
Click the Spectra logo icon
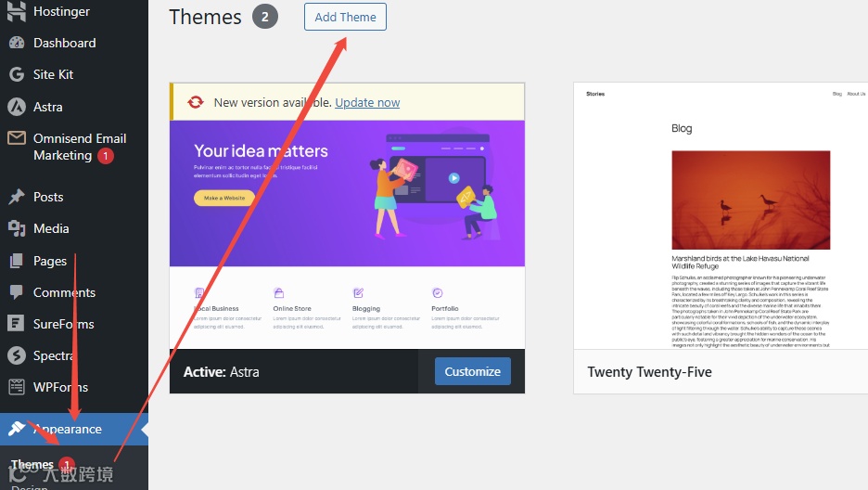click(17, 355)
